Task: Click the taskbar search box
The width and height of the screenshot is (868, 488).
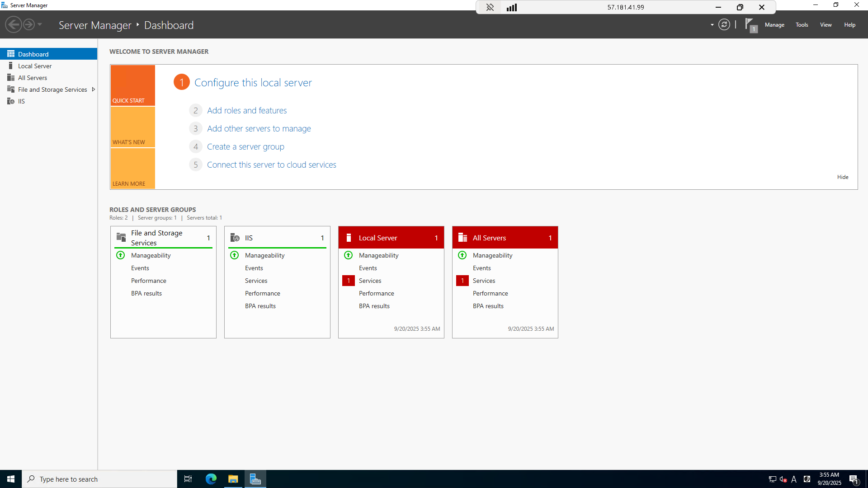Action: (x=99, y=479)
